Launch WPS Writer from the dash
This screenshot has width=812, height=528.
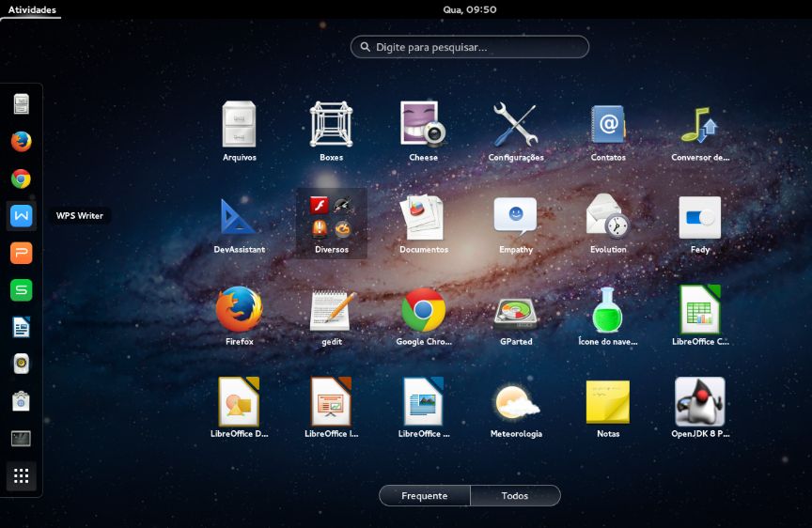pyautogui.click(x=22, y=216)
